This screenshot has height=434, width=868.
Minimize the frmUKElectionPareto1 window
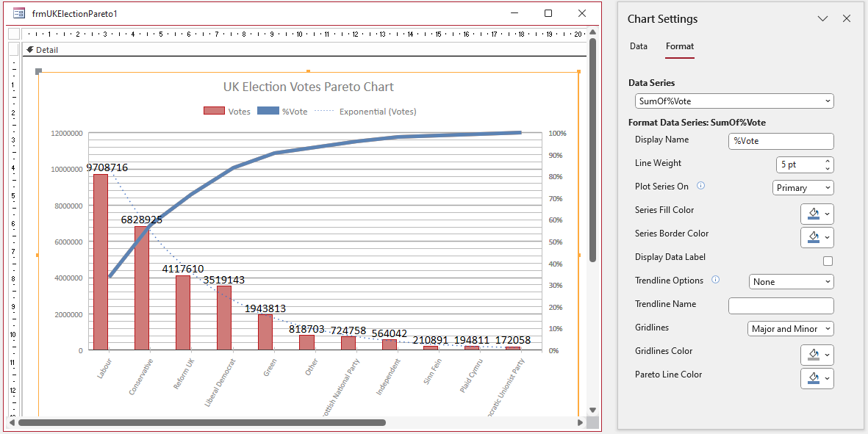click(514, 13)
